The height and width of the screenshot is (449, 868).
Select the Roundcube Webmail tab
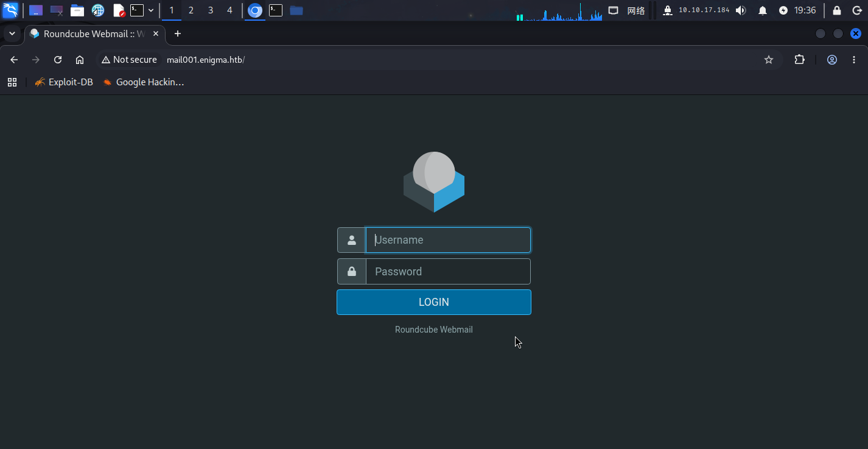(x=95, y=34)
